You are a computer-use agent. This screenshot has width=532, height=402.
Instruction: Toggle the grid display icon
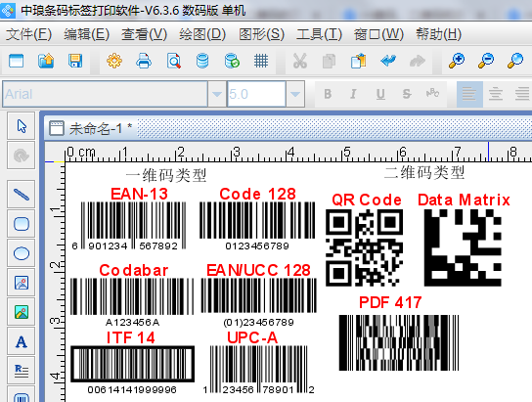[261, 62]
